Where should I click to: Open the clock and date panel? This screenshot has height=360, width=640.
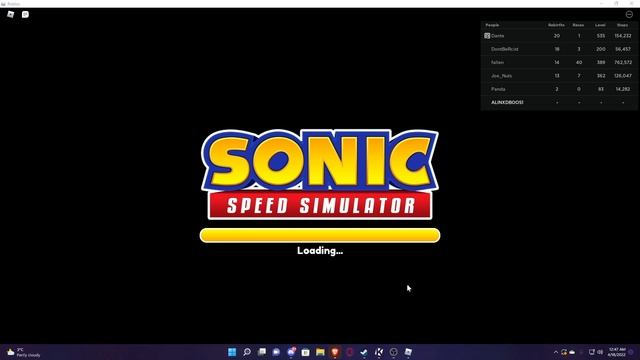coord(617,352)
